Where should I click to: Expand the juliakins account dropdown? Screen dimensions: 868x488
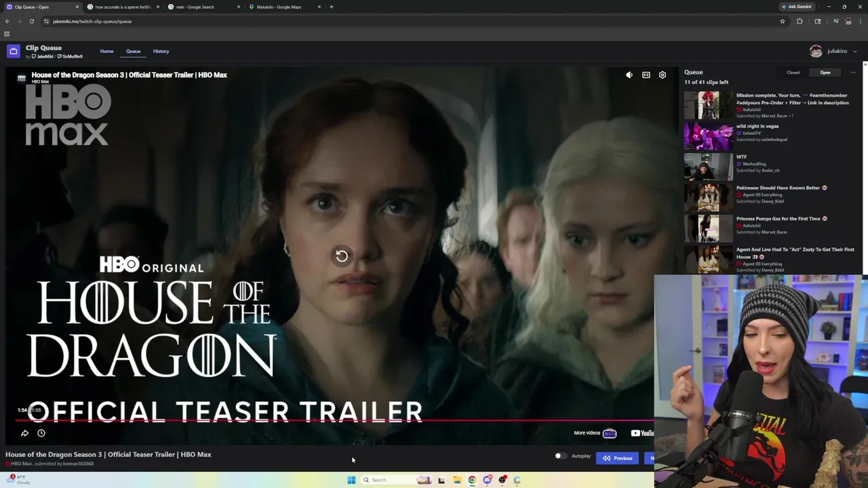click(854, 51)
